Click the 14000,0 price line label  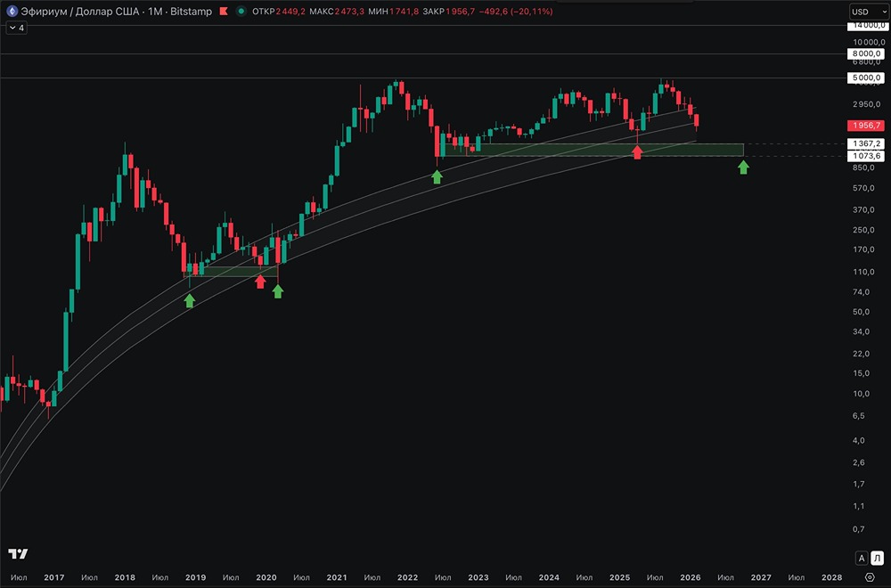866,26
